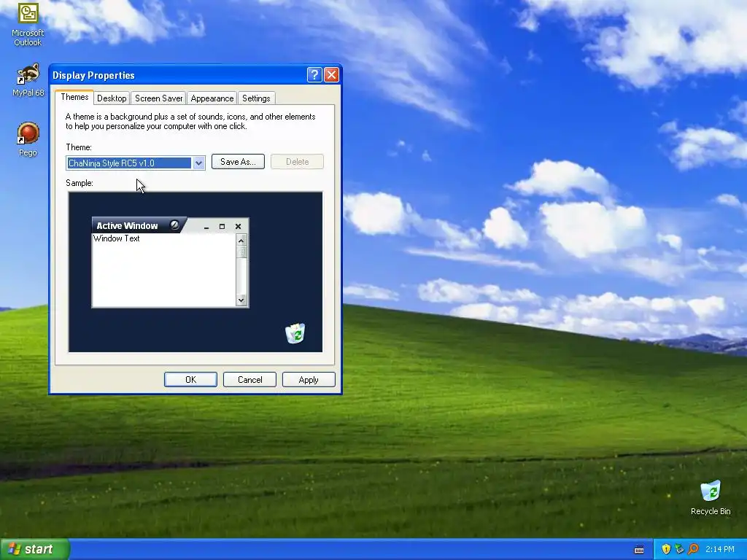This screenshot has height=560, width=747.
Task: Click the 'Active Window' sample title text
Action: 127,226
